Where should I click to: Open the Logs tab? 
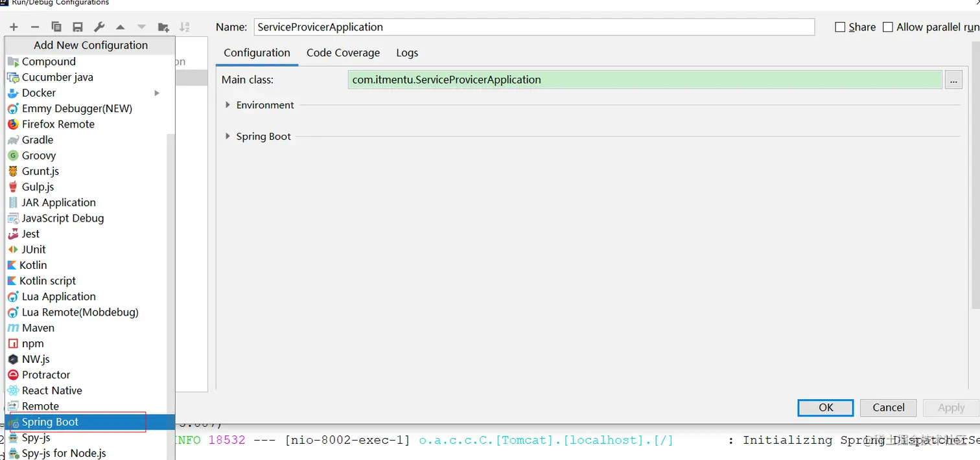pos(407,53)
